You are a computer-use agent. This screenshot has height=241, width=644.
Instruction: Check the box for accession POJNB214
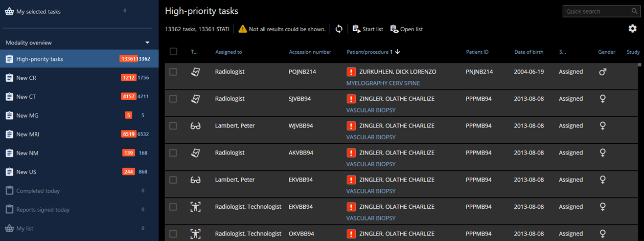click(173, 72)
